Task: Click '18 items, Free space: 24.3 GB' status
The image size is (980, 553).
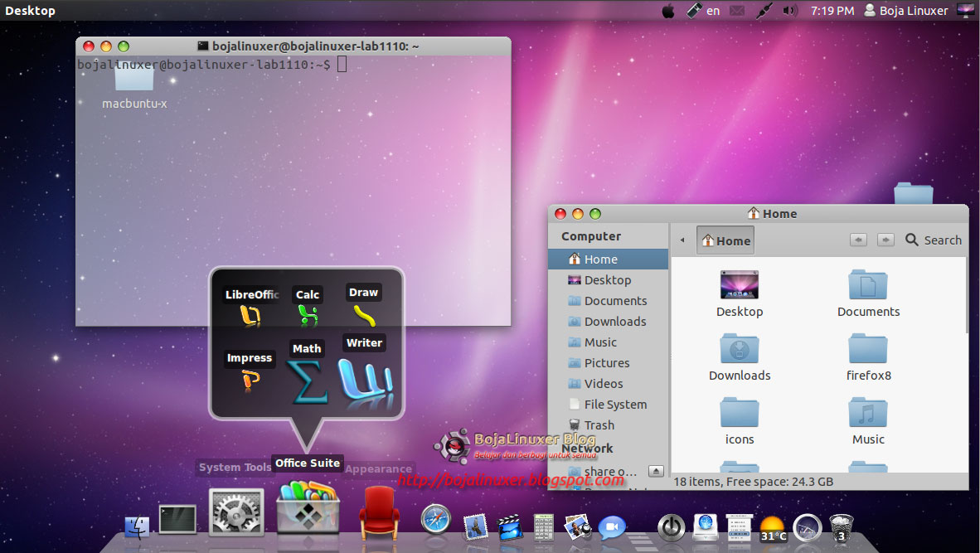Action: pyautogui.click(x=753, y=482)
